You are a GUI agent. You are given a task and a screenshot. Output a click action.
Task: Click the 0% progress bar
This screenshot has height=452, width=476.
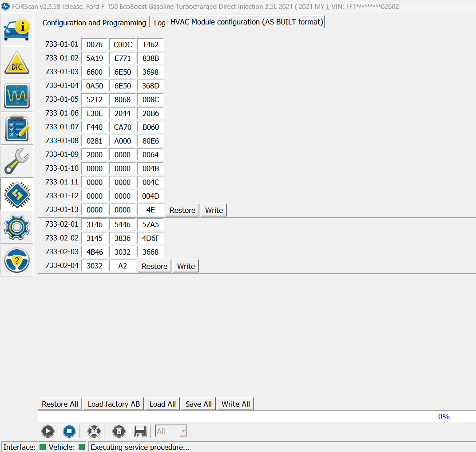click(x=257, y=416)
